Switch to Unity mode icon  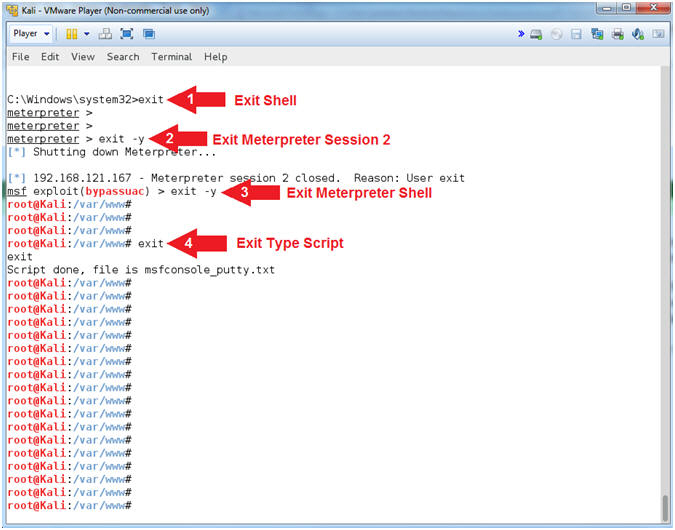149,34
